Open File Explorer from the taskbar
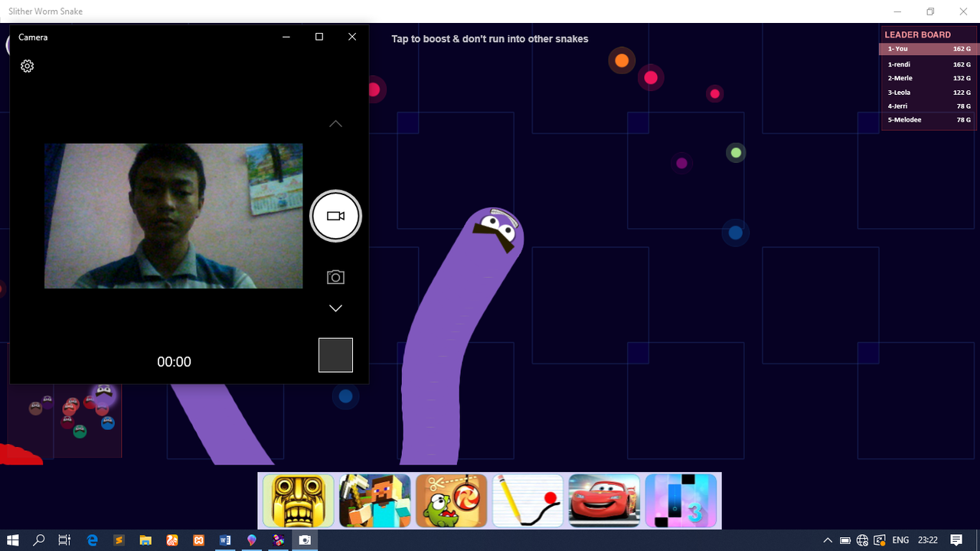Viewport: 980px width, 551px height. pyautogui.click(x=145, y=540)
